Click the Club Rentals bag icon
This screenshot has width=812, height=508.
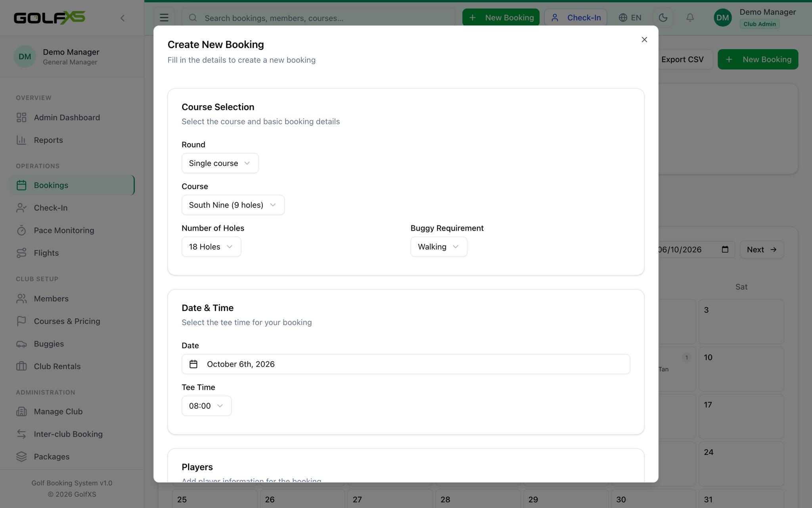[x=21, y=367]
